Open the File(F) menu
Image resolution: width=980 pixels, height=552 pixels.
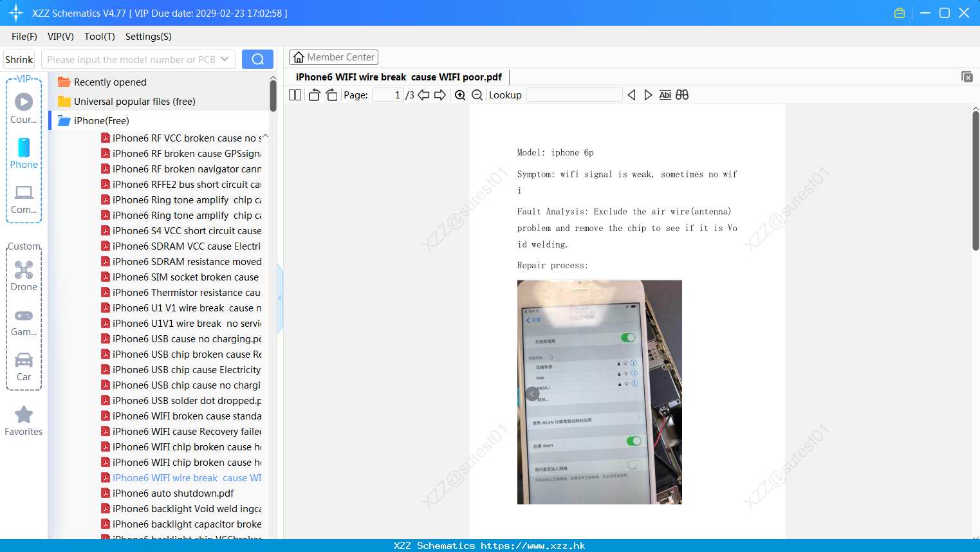[x=24, y=37]
